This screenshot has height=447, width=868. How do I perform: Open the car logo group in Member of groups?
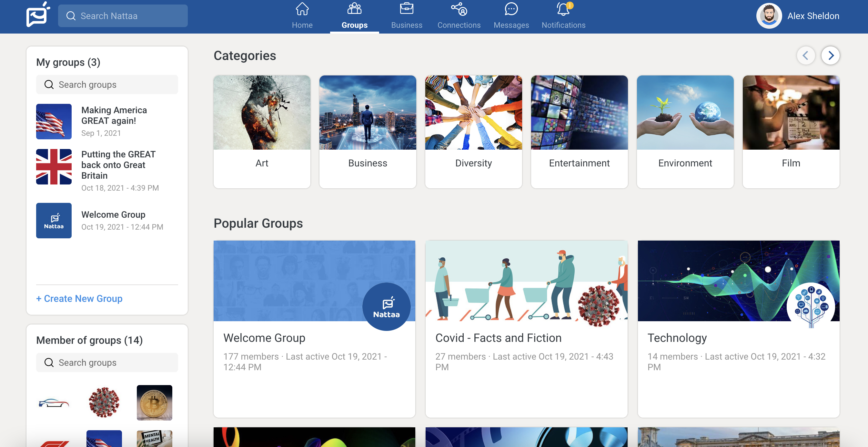click(54, 402)
